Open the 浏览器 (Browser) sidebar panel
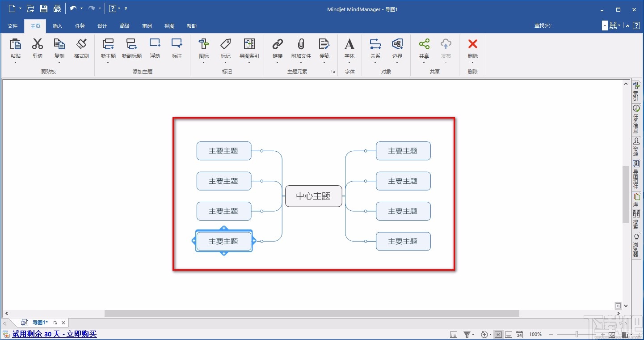The image size is (644, 340). click(636, 246)
